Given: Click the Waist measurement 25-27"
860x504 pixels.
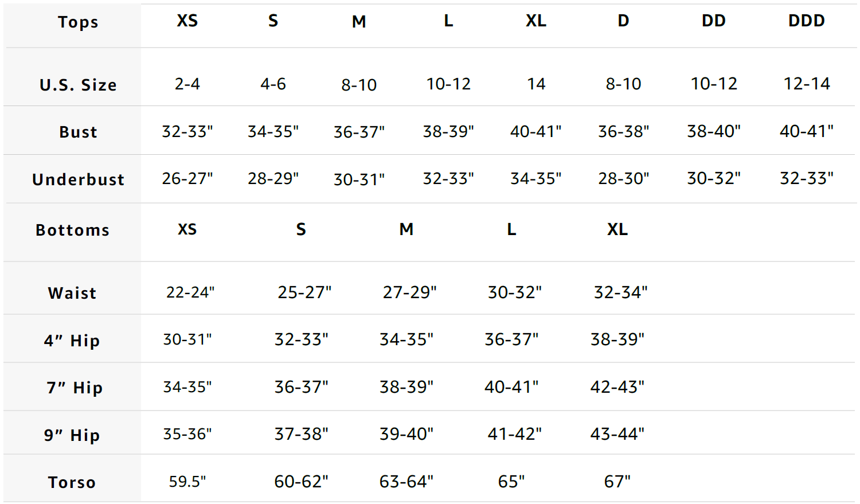Looking at the screenshot, I should (x=304, y=293).
